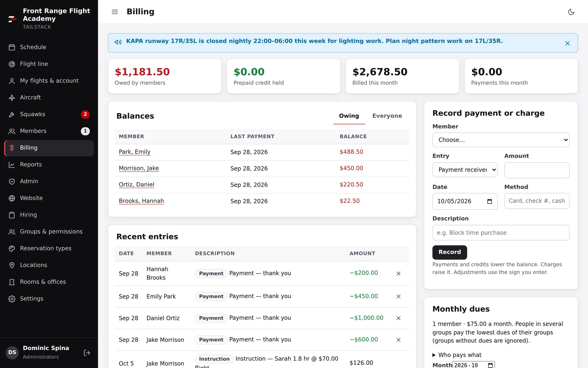Toggle the sidebar hamburger menu

click(x=115, y=12)
